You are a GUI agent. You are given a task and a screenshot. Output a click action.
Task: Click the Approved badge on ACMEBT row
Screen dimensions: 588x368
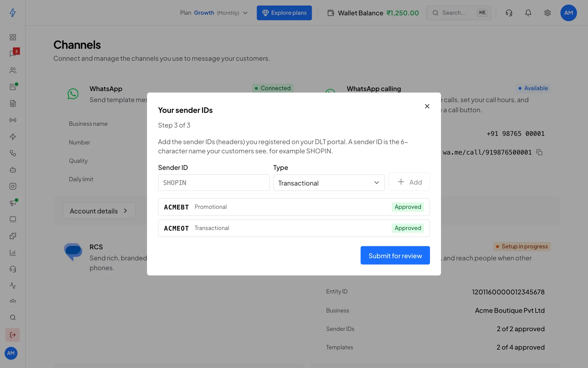pos(408,207)
